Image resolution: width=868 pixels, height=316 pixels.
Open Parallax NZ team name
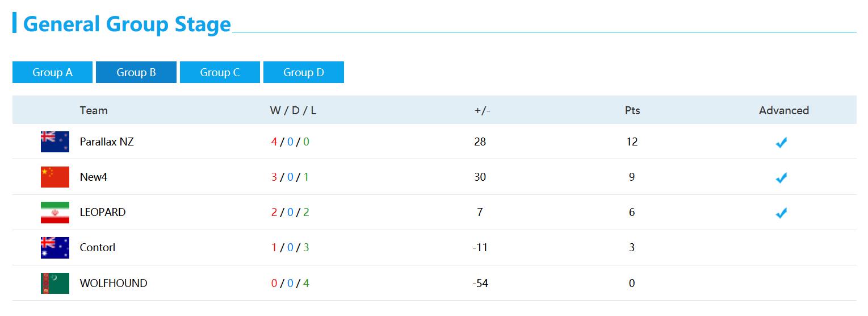pos(107,142)
